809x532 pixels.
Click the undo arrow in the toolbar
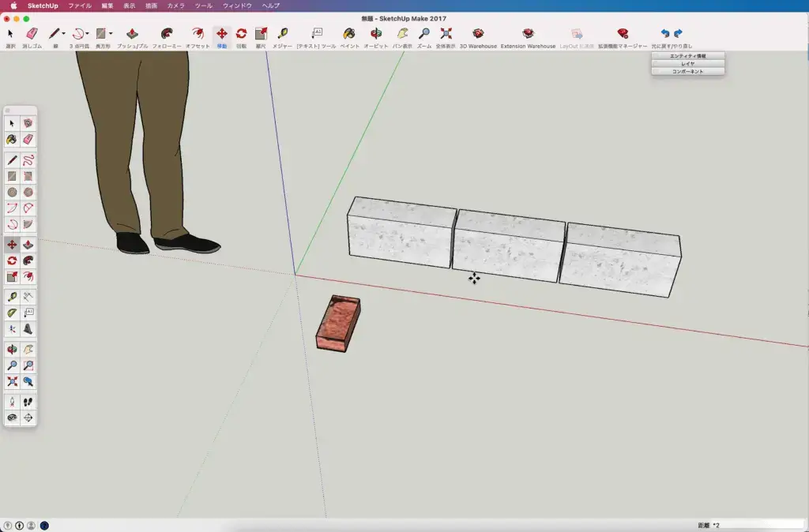pos(665,33)
